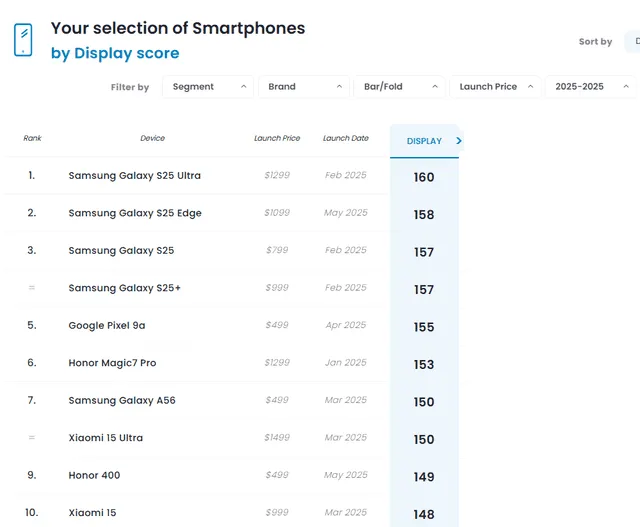Click the Samsung Galaxy S25+ link
This screenshot has height=527, width=640.
pyautogui.click(x=124, y=288)
